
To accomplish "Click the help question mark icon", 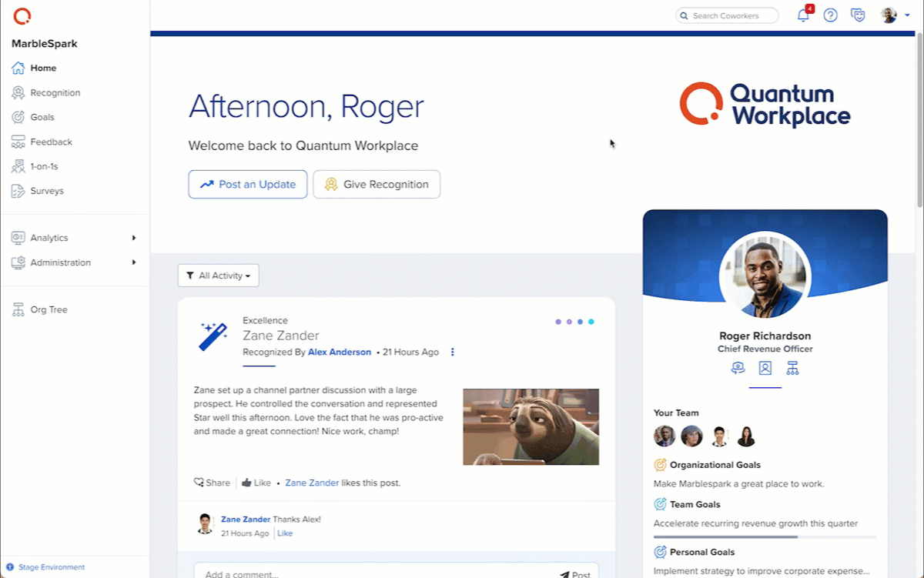I will pos(830,15).
